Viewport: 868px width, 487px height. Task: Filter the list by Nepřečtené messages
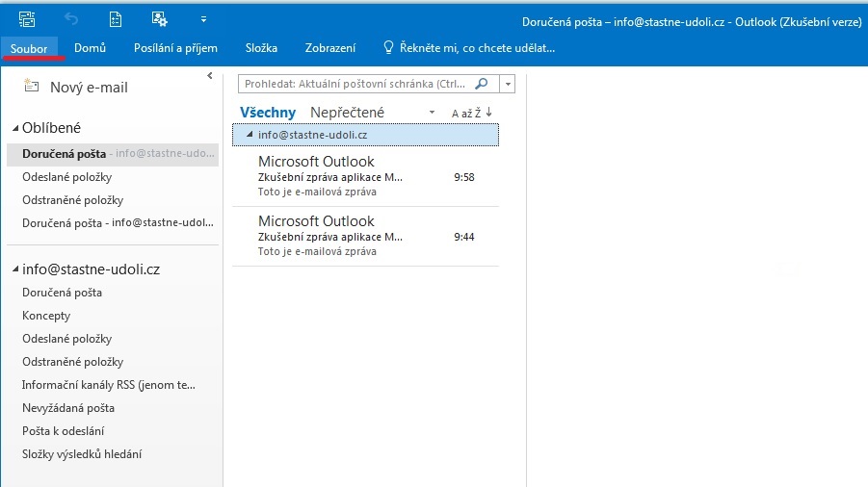[x=347, y=113]
